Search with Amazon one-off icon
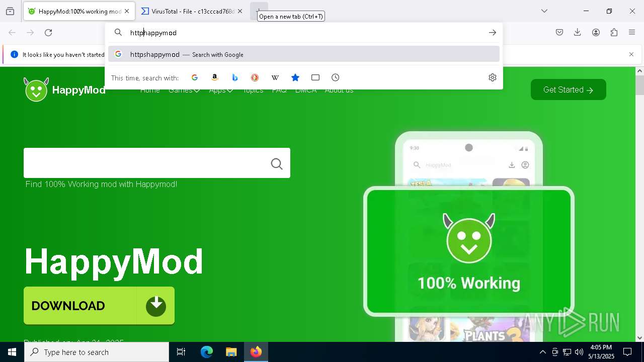The height and width of the screenshot is (362, 644). point(215,77)
